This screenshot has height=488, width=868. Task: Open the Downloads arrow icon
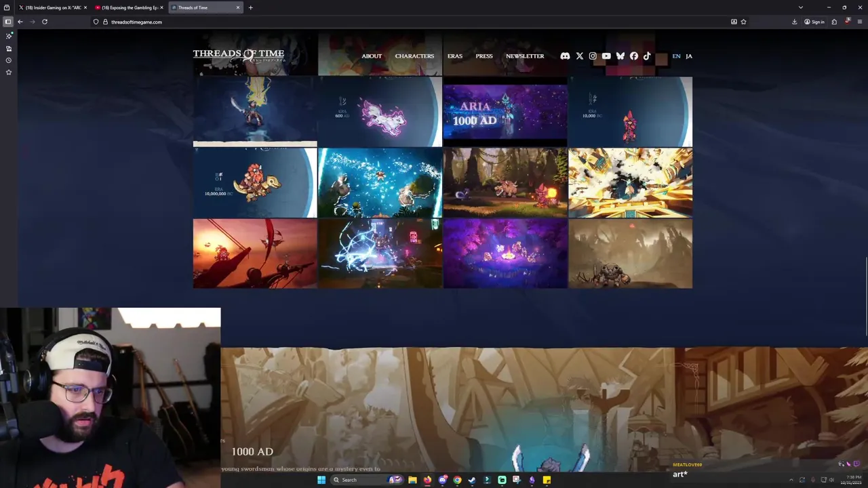794,22
